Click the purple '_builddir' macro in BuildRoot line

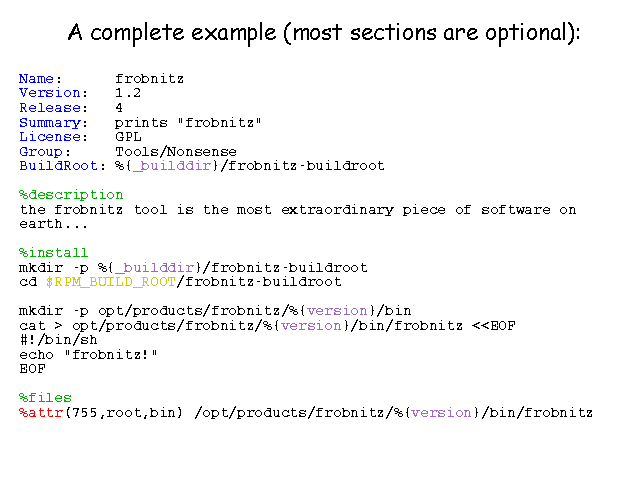(x=172, y=166)
